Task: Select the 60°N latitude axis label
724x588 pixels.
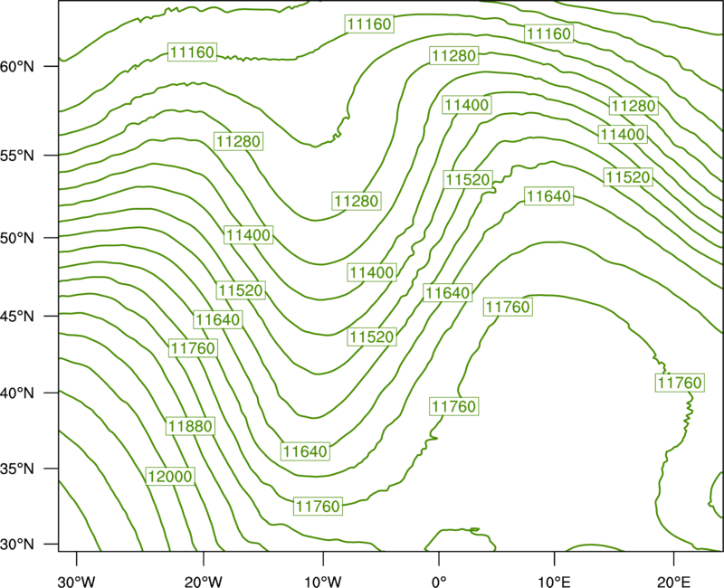Action: pos(17,66)
